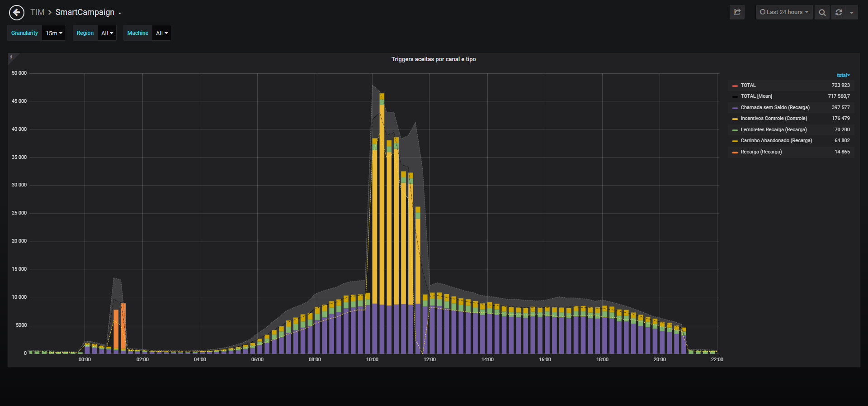Click the TOTAL value 723 923
Viewport: 868px width, 406px height.
click(x=840, y=85)
